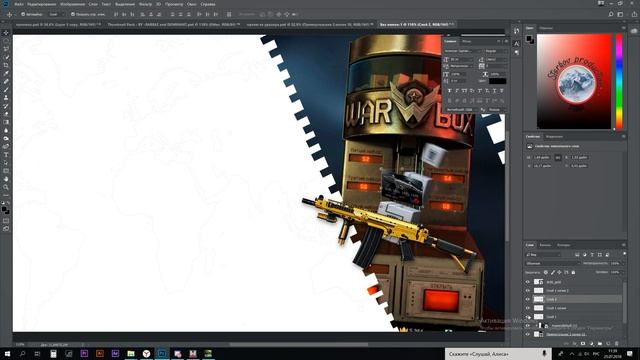640x360 pixels.
Task: Toggle the layer filtering switch
Action: coord(624,254)
